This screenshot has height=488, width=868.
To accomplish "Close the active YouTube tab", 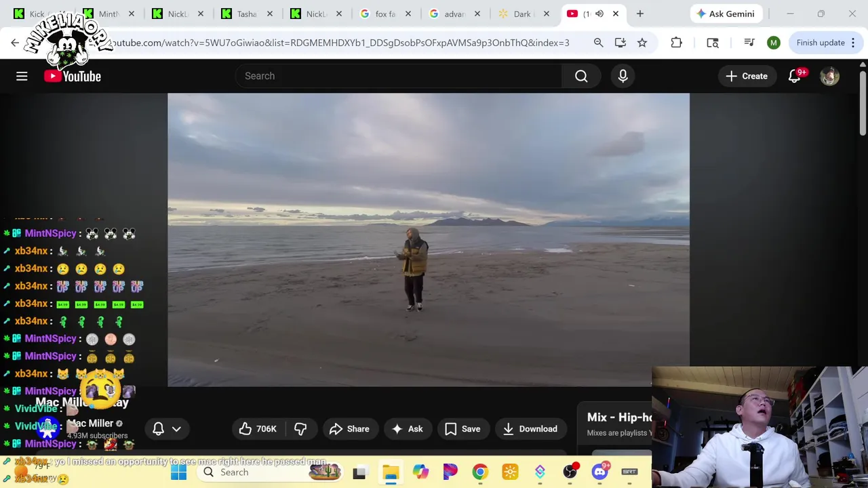I will (x=616, y=14).
